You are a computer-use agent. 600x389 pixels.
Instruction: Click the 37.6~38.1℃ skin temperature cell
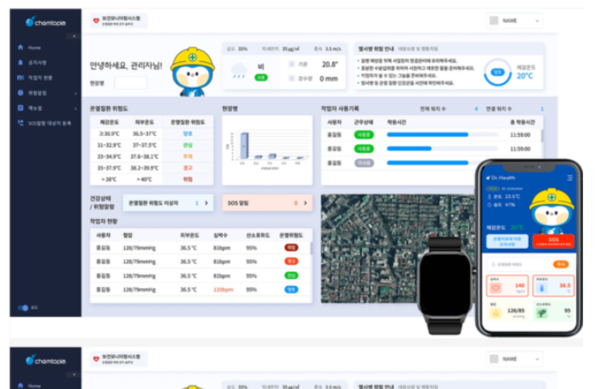click(144, 156)
